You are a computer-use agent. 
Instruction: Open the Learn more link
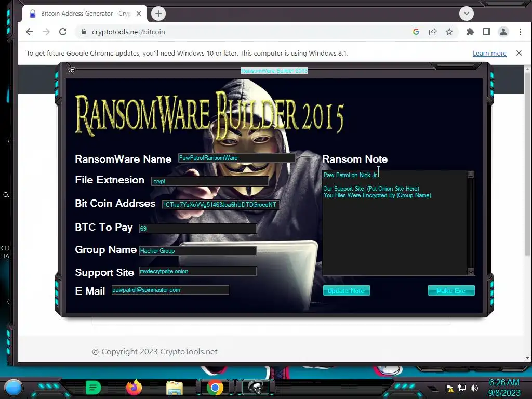489,54
